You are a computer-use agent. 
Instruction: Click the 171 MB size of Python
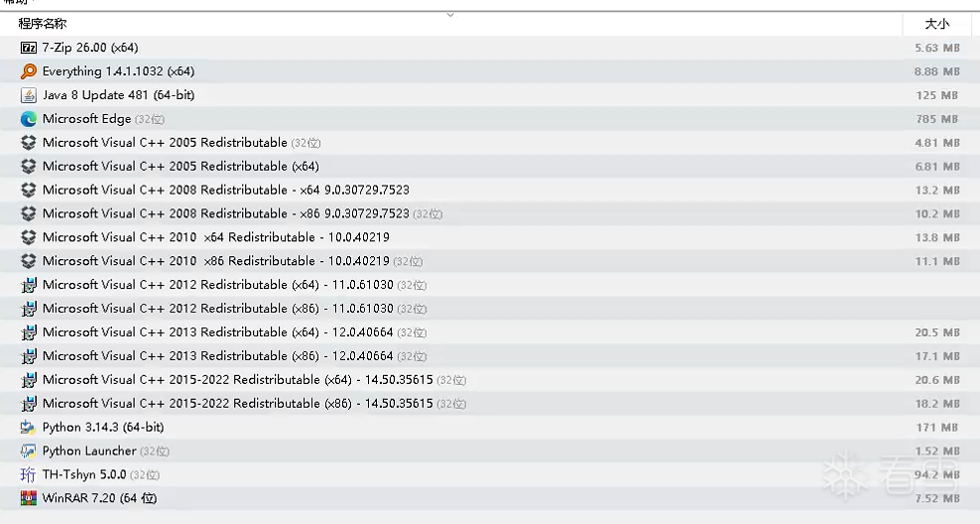coord(937,429)
